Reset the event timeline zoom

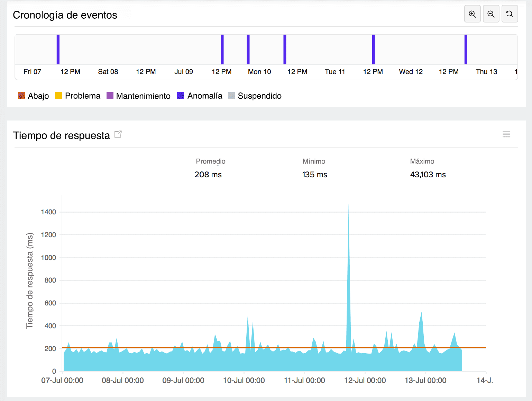[510, 14]
